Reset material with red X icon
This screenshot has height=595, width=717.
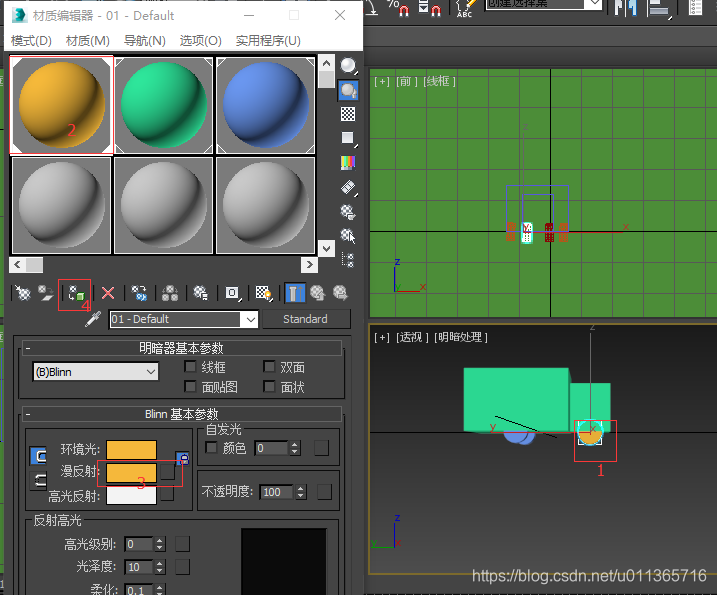[108, 293]
